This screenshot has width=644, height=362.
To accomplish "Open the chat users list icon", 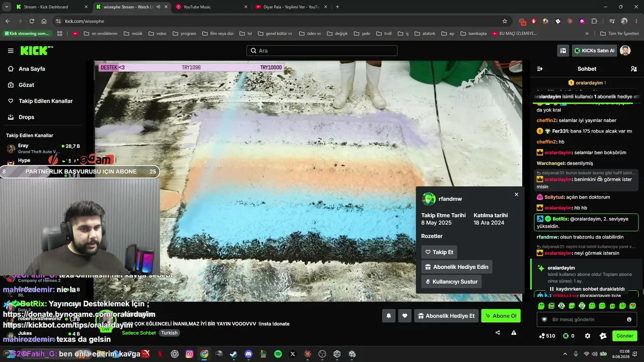I will click(633, 69).
